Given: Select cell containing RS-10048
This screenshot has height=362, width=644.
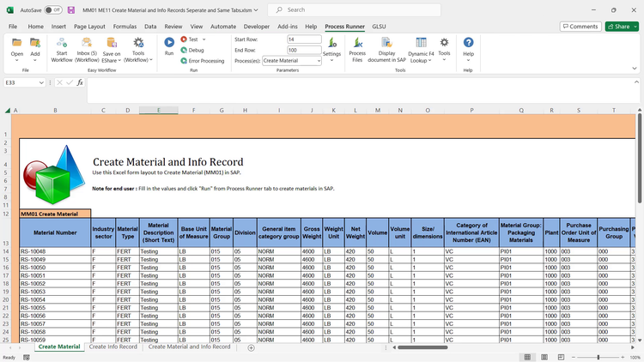Looking at the screenshot, I should [55, 251].
